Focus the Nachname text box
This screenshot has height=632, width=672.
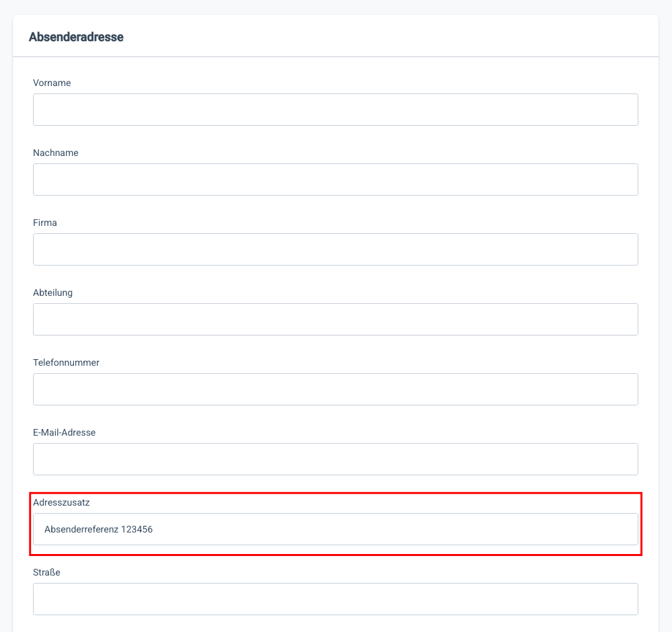[335, 180]
